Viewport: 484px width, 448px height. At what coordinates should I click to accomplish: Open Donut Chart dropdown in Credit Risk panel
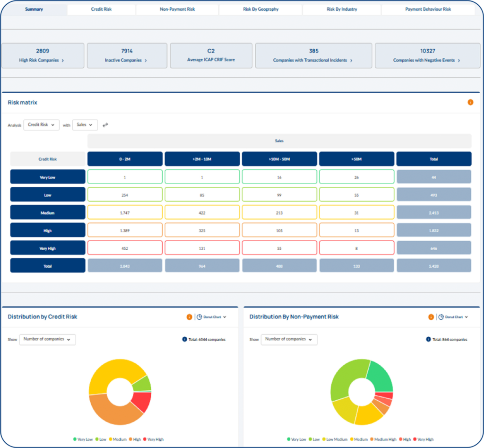211,317
